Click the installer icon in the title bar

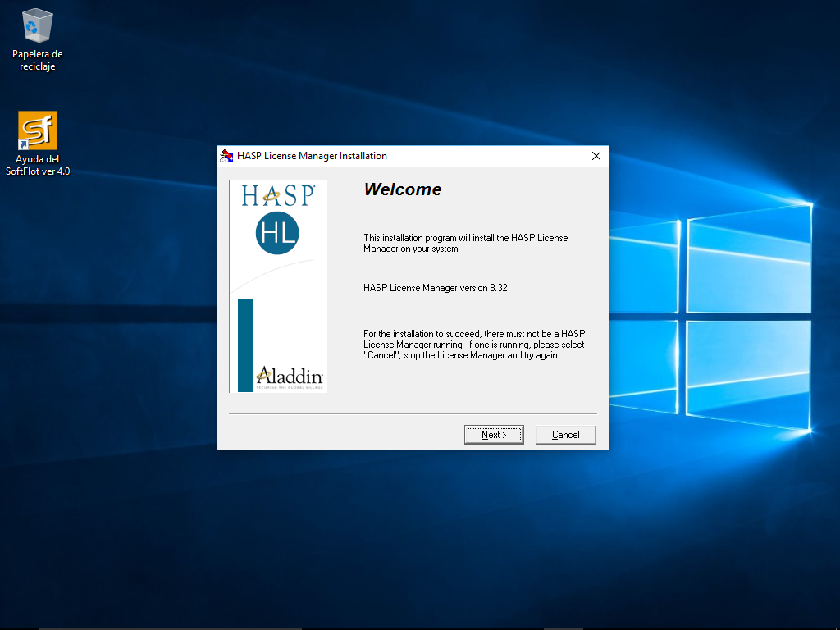pos(226,156)
